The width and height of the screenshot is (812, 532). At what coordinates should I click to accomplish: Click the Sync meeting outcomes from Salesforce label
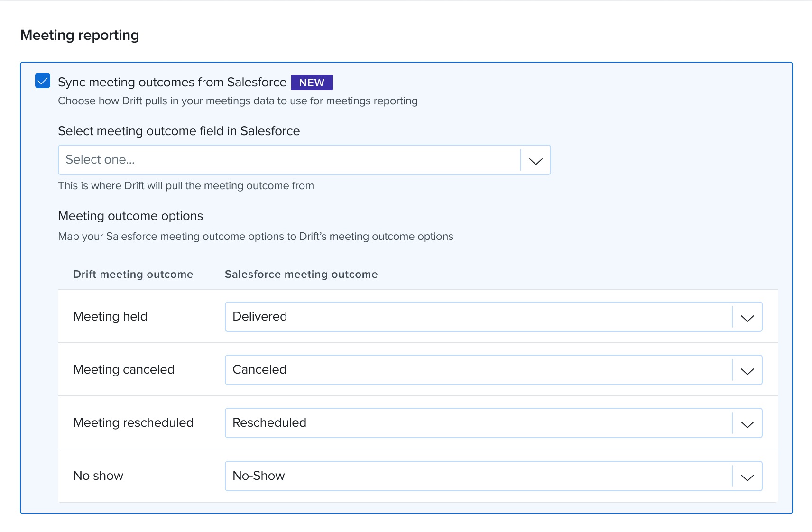pos(172,82)
